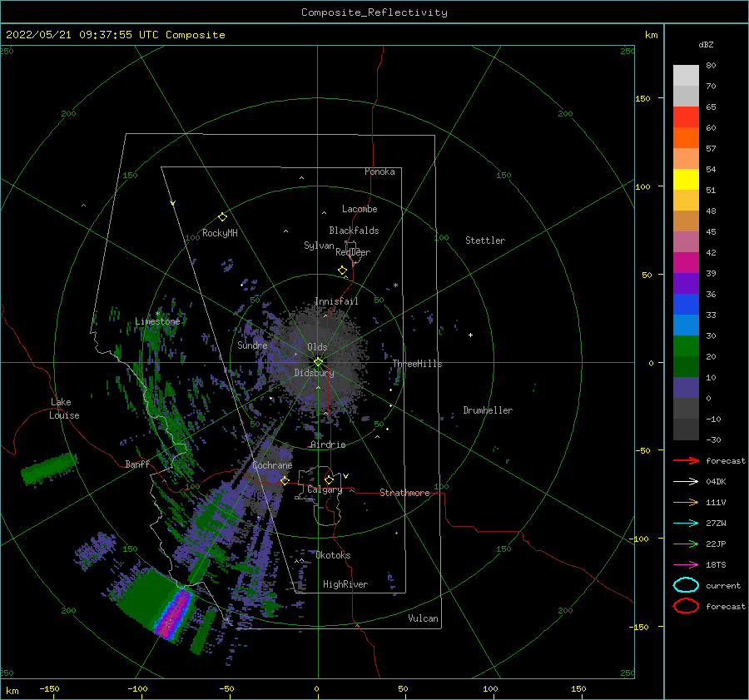
Task: Click the Okotoks label
Action: click(x=334, y=555)
